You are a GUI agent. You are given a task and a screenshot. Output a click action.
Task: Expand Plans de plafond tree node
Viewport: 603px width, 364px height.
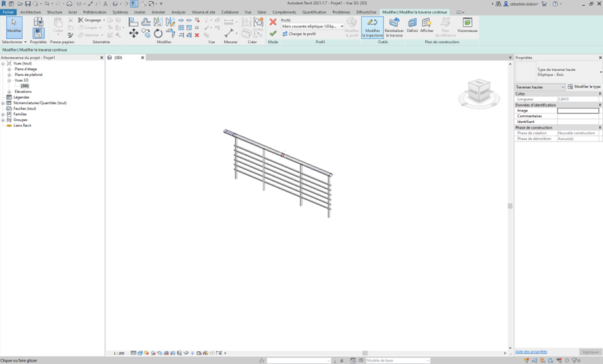pyautogui.click(x=9, y=75)
